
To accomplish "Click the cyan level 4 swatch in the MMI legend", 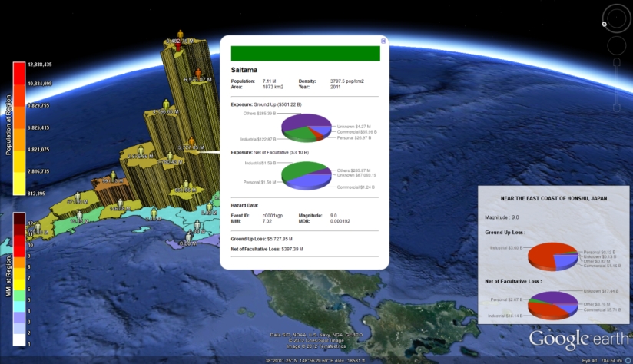I will [19, 306].
